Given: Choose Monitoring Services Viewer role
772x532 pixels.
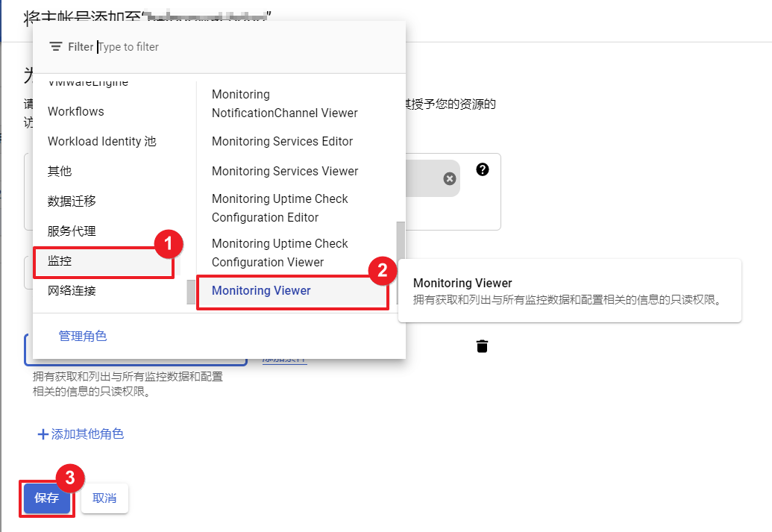Looking at the screenshot, I should click(285, 172).
